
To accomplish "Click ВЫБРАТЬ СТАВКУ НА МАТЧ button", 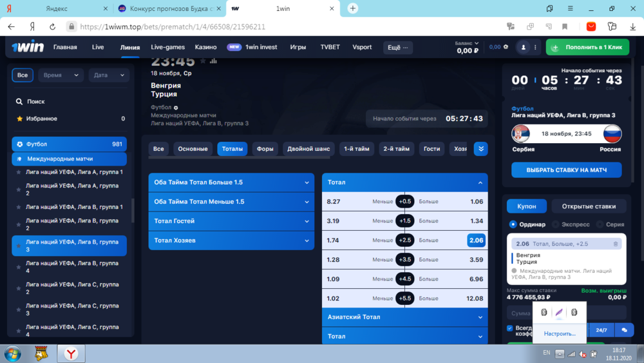I will [566, 170].
